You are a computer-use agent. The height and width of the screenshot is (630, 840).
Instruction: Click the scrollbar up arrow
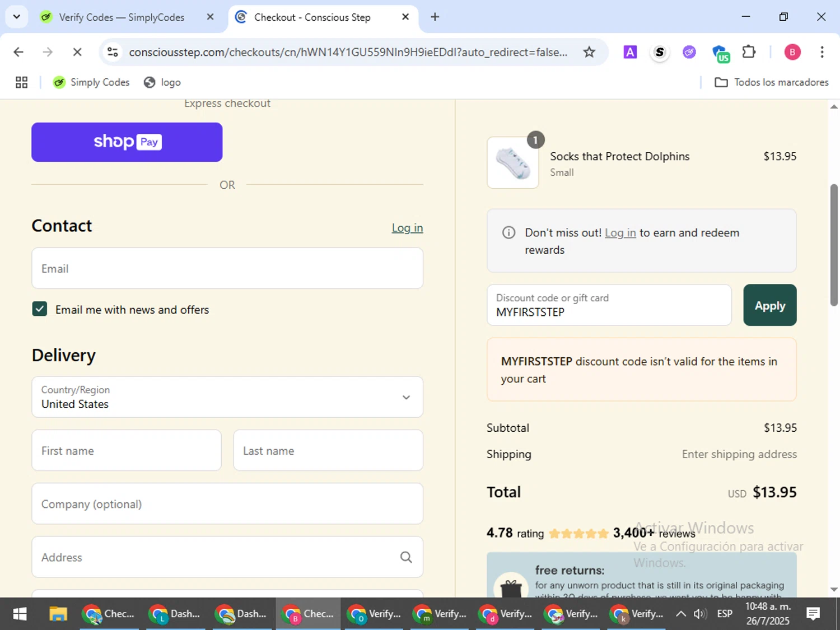[834, 106]
